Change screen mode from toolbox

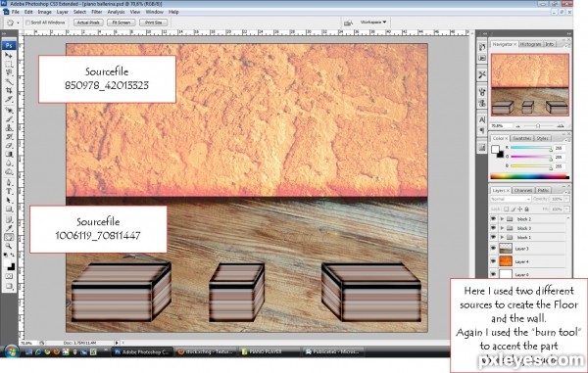pos(9,287)
